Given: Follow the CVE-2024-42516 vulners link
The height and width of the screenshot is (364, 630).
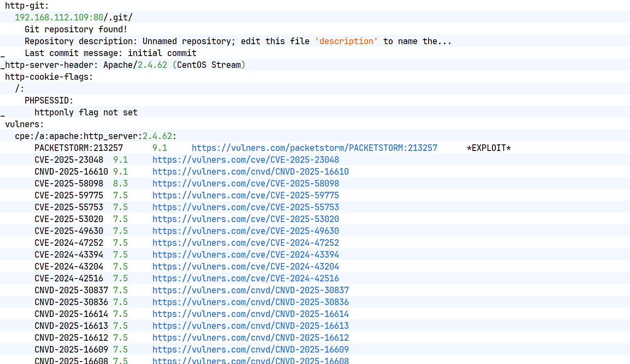Looking at the screenshot, I should coord(246,279).
